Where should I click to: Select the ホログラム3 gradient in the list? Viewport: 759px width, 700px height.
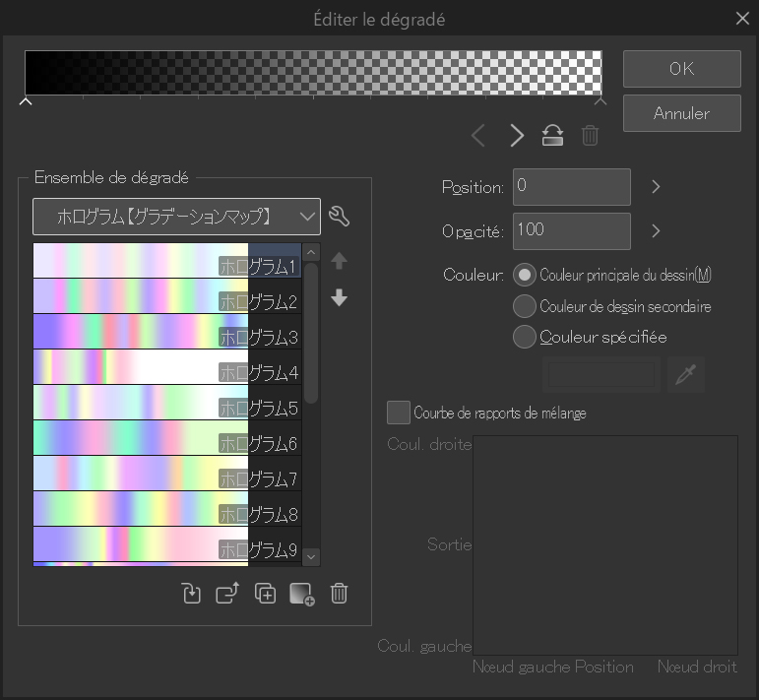[x=166, y=332]
